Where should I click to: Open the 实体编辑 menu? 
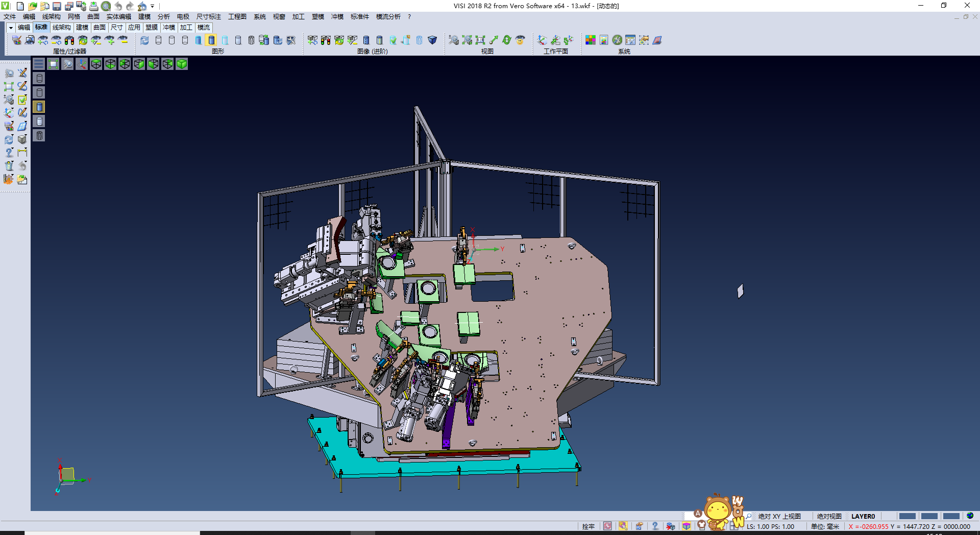pyautogui.click(x=118, y=17)
